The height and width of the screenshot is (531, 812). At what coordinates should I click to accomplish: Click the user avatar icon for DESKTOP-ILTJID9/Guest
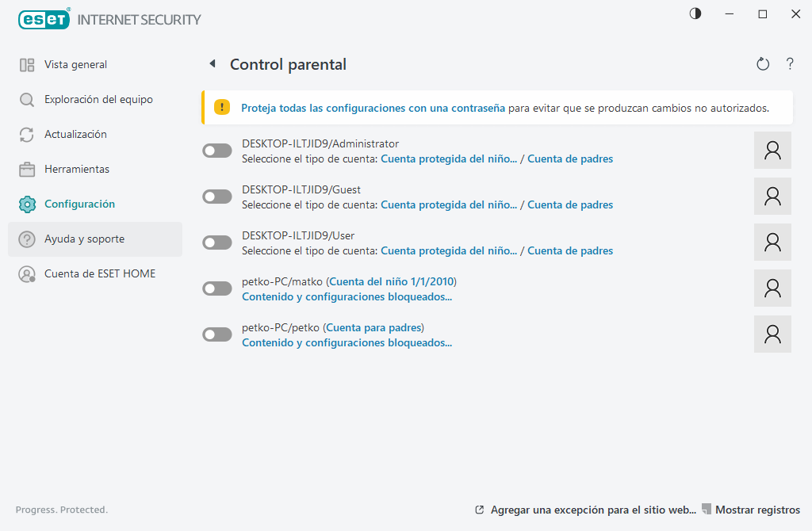click(x=772, y=197)
